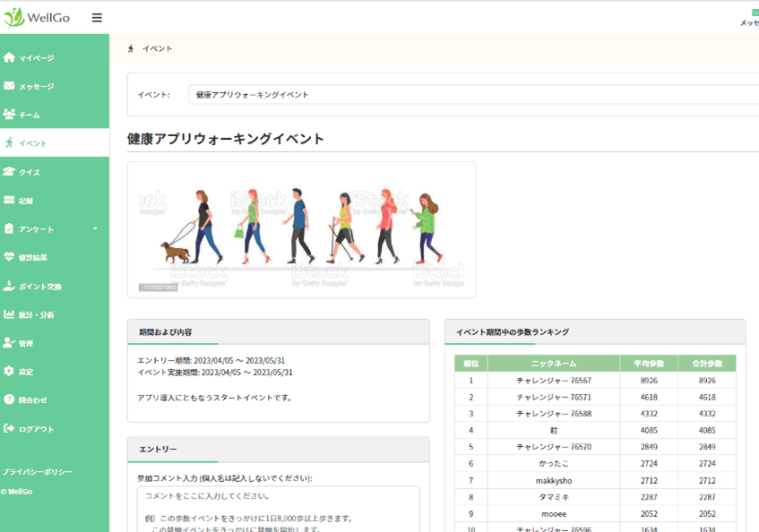Open メッセージ menu item
This screenshot has width=759, height=532.
point(54,86)
